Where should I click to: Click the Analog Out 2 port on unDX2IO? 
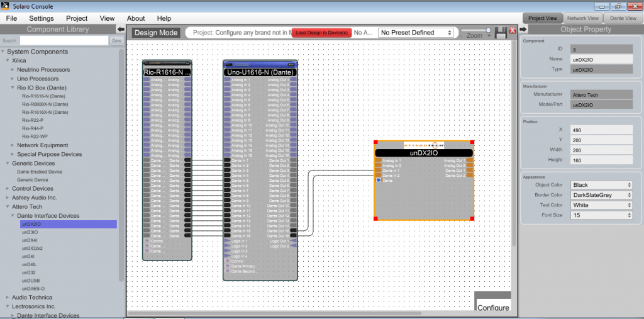point(470,165)
